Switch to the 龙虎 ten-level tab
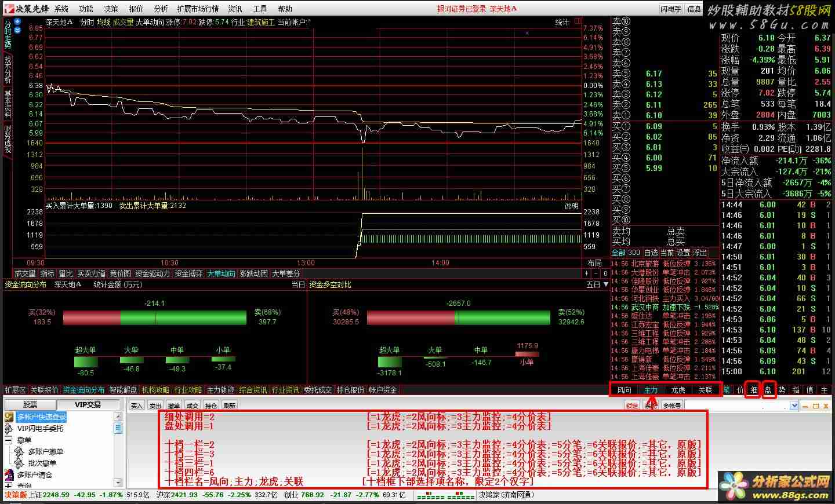Screen dimensions: 835x504 click(678, 390)
